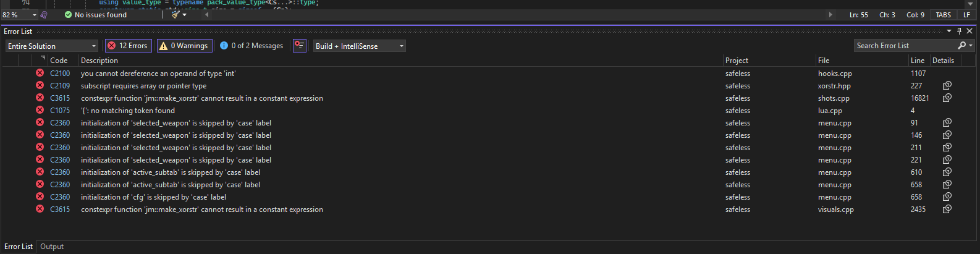
Task: Open the Entire Solution scope dropdown
Action: point(52,46)
